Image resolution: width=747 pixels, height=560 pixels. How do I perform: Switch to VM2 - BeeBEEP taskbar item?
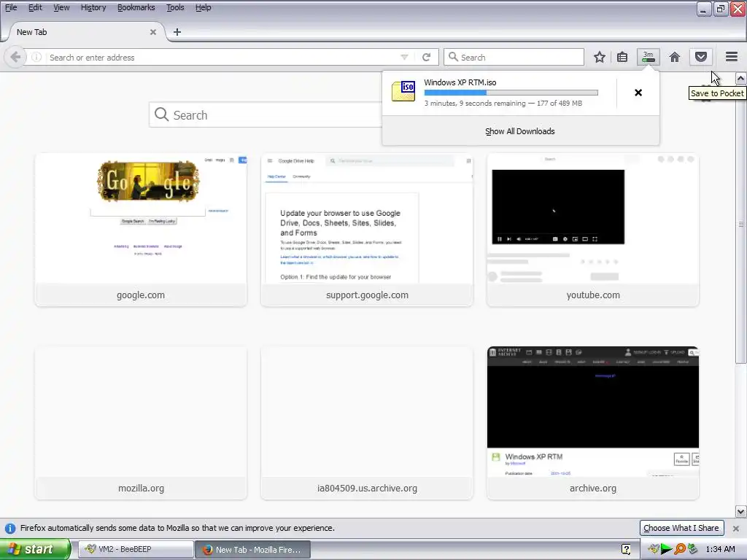pos(136,550)
